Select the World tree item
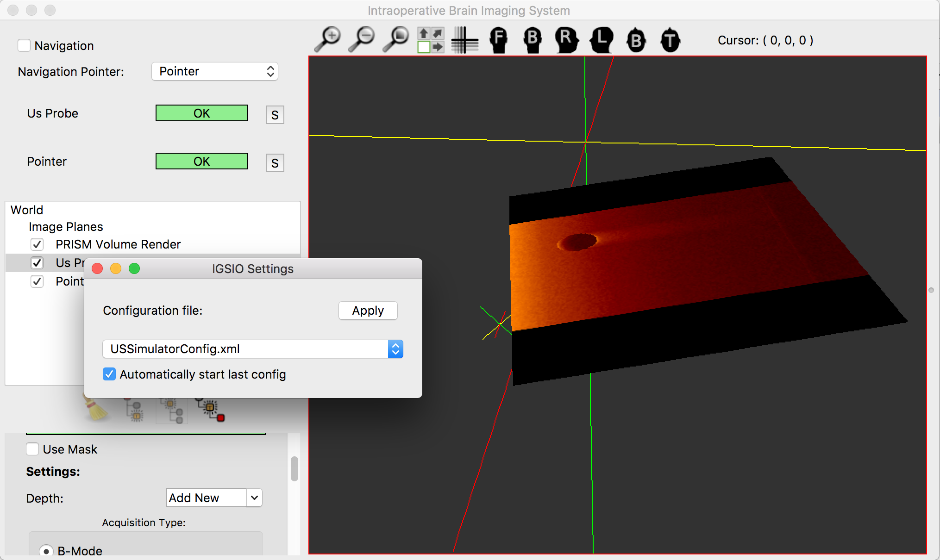Screen dimensions: 940x560 point(27,210)
